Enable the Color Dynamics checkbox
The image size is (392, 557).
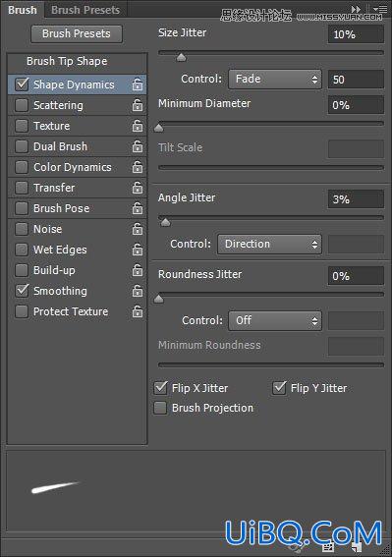click(22, 167)
